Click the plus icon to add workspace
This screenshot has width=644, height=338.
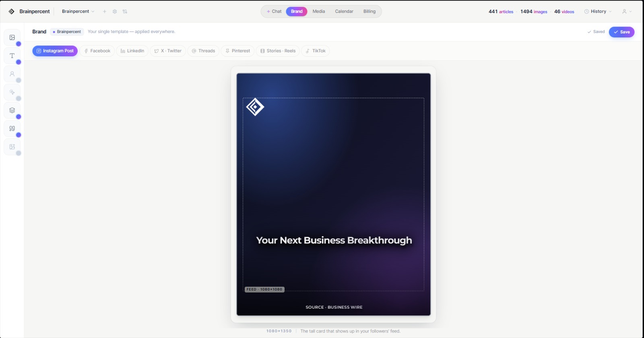(105, 11)
